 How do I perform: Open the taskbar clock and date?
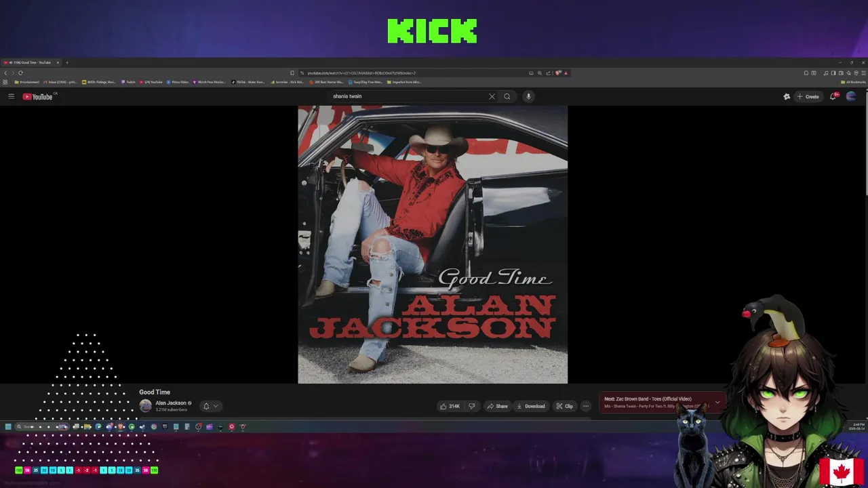(856, 426)
